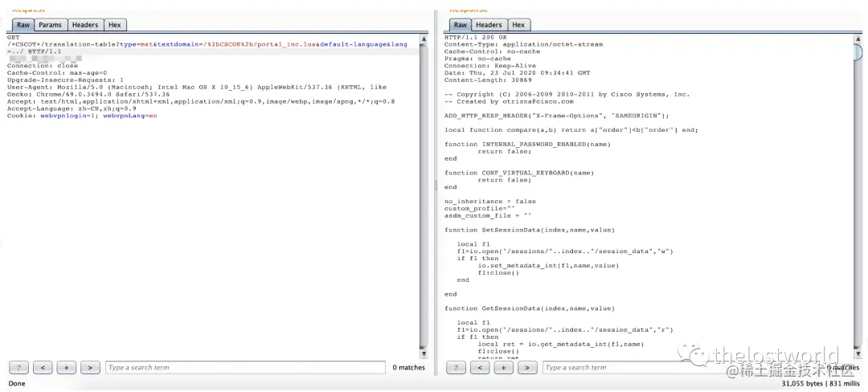This screenshot has width=868, height=392.
Task: Click 'no_inheritance = false' line
Action: (x=490, y=202)
